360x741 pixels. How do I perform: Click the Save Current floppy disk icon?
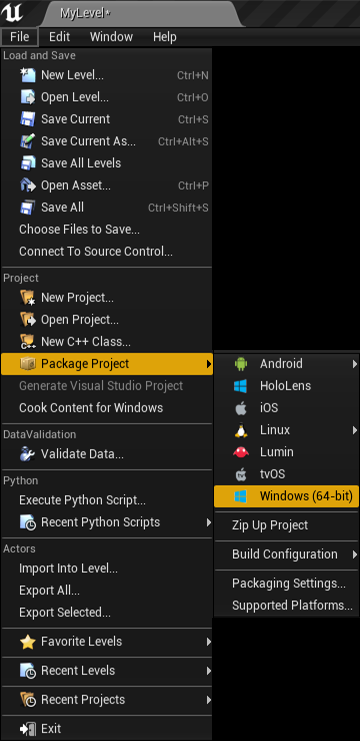pos(28,119)
